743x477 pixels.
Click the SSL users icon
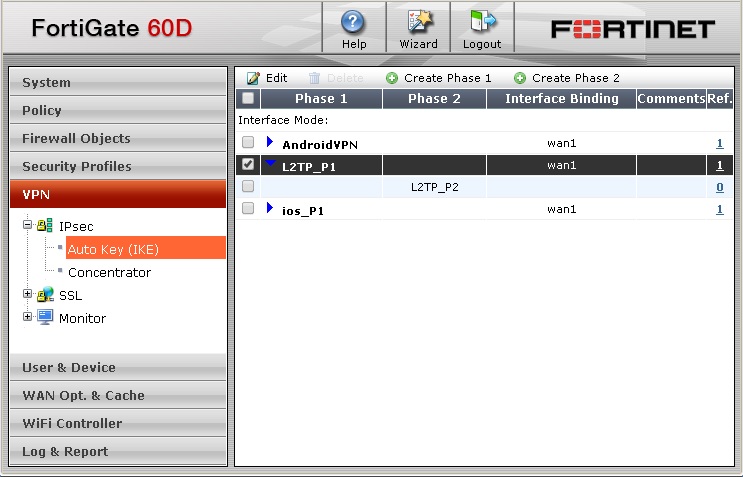click(x=45, y=295)
